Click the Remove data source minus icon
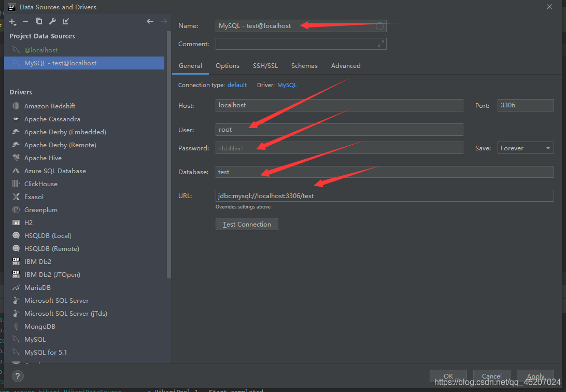566x392 pixels. (25, 22)
